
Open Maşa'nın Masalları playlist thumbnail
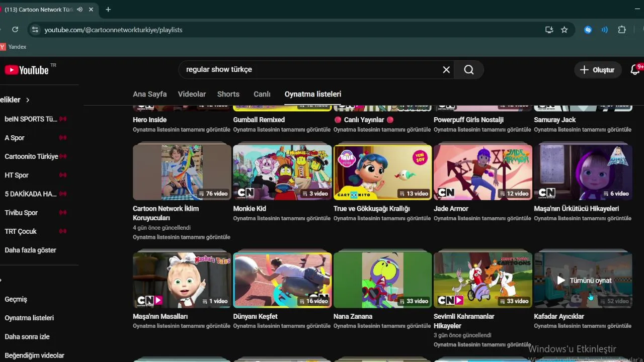[x=182, y=280]
